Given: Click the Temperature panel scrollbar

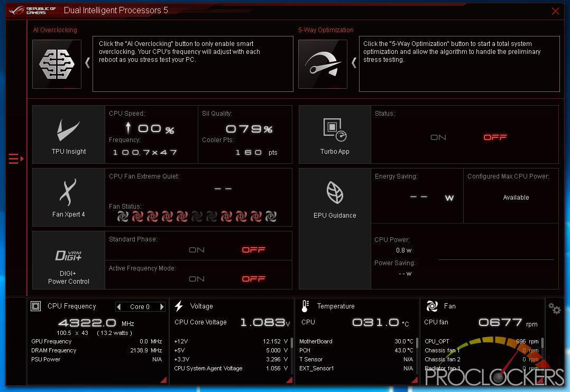Looking at the screenshot, I should click(417, 343).
